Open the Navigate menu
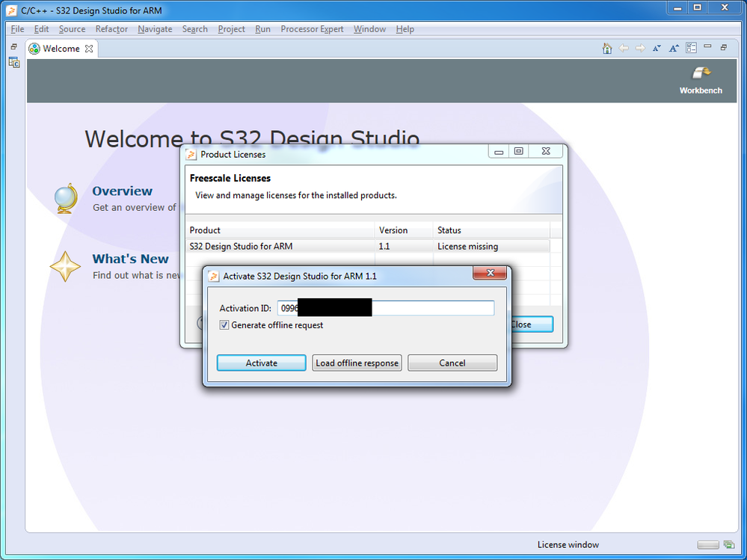Image resolution: width=747 pixels, height=560 pixels. (x=155, y=29)
